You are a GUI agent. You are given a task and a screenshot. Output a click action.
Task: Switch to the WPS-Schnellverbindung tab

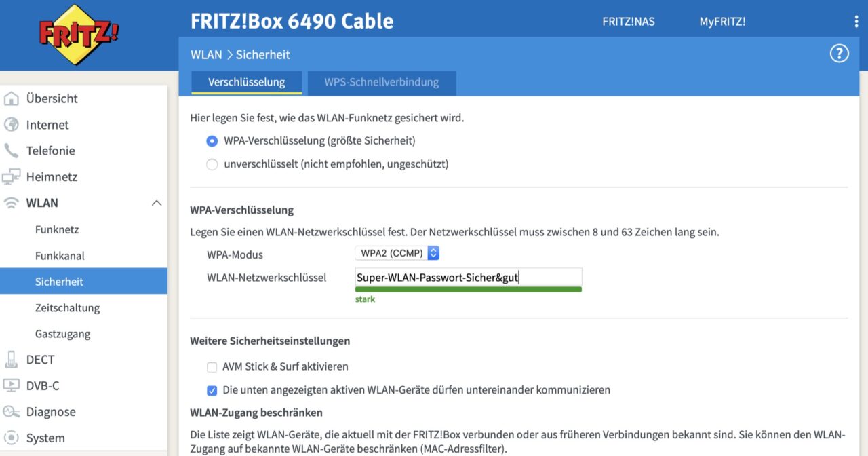click(x=381, y=82)
